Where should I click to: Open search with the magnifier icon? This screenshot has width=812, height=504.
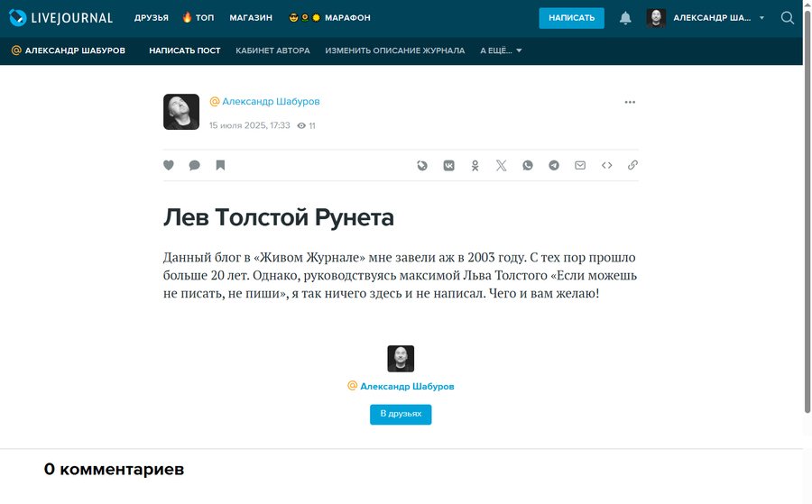point(787,18)
